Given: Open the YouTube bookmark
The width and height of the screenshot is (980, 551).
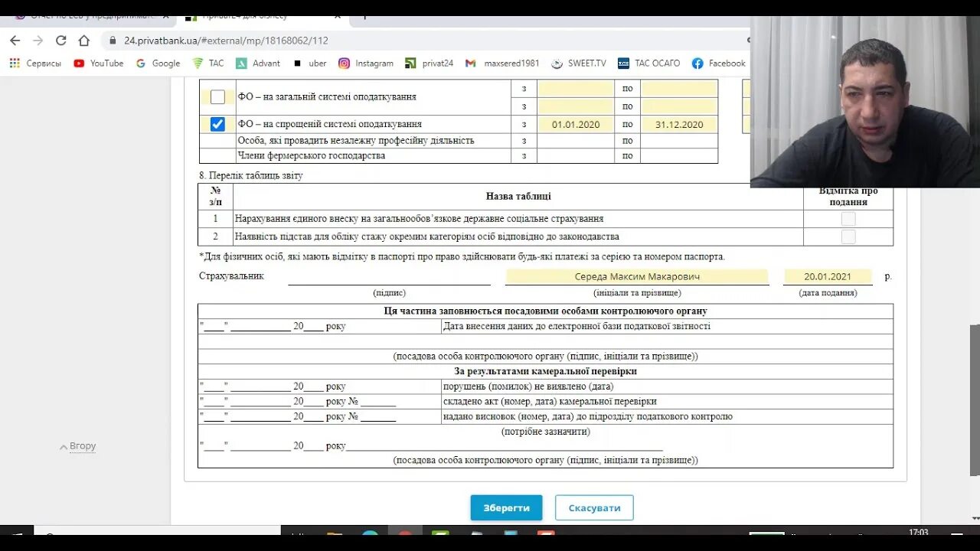Looking at the screenshot, I should pyautogui.click(x=99, y=64).
